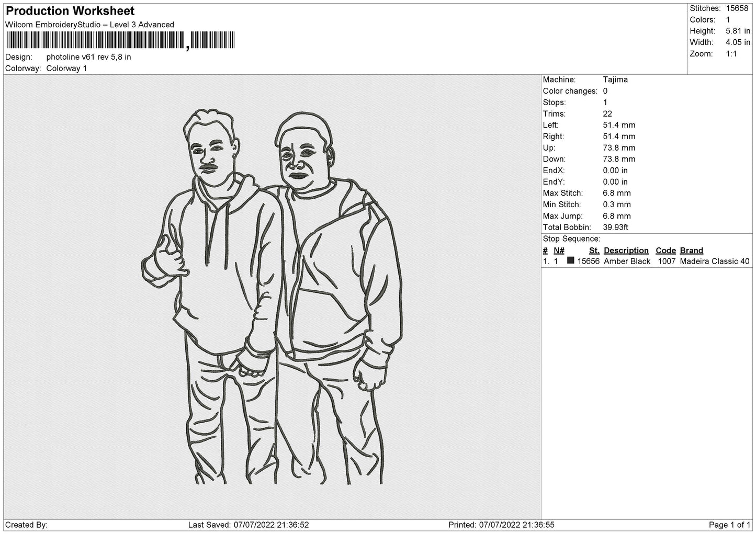Click the N# column header
The image size is (756, 534).
(559, 251)
